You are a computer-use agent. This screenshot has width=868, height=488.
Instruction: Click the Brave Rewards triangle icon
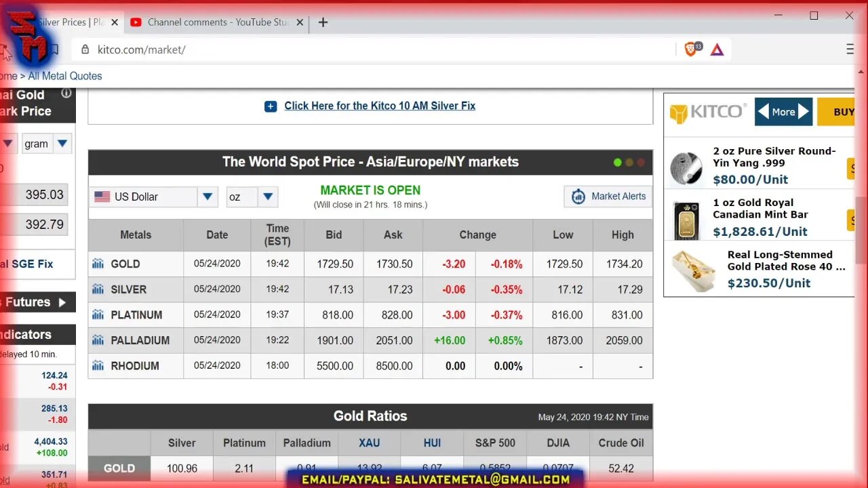(717, 49)
